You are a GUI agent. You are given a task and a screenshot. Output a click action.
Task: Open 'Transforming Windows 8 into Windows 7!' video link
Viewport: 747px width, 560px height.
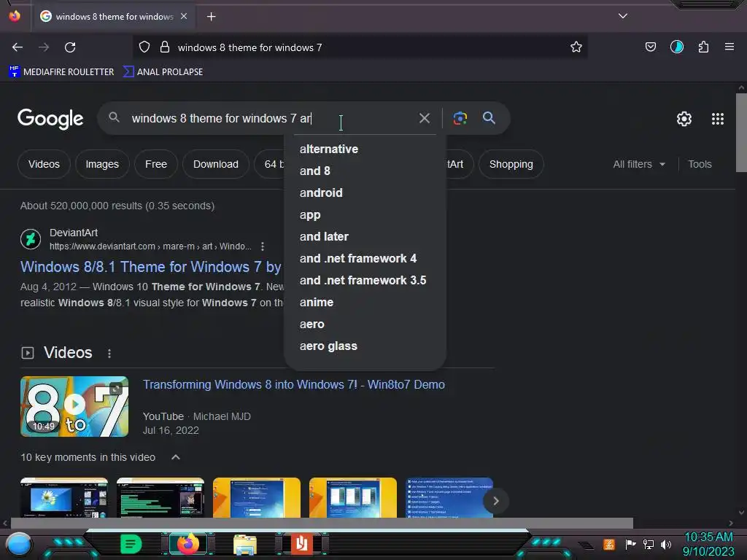pyautogui.click(x=294, y=385)
